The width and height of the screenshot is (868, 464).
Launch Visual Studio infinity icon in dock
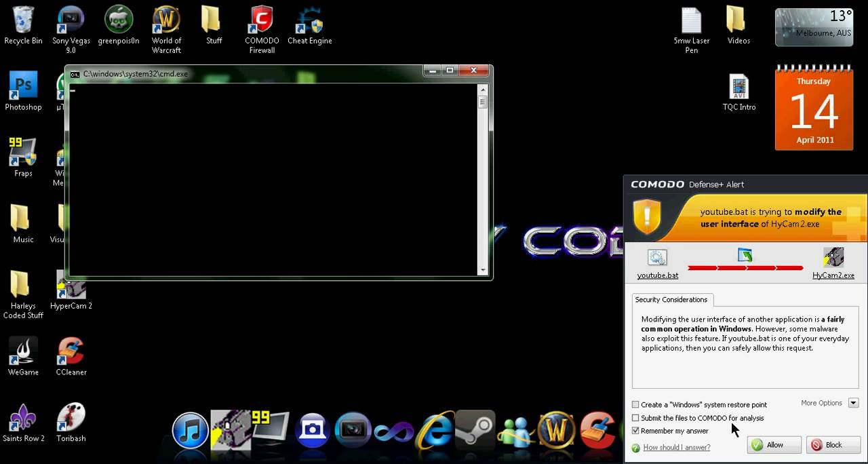point(394,431)
